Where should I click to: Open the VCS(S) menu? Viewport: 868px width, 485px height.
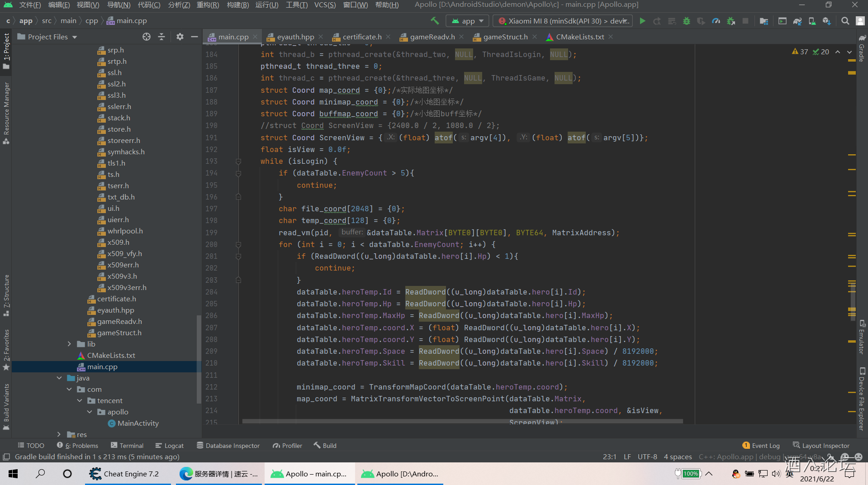(x=325, y=5)
